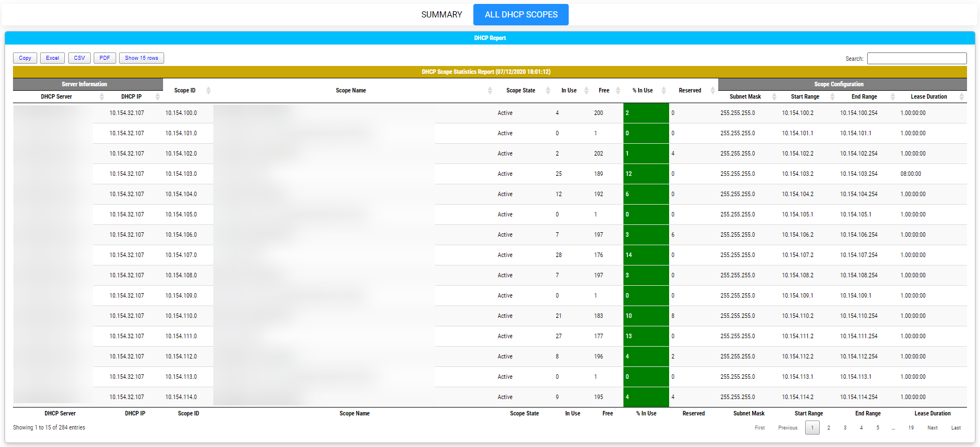Click the green 14 percent cell
The image size is (980, 447).
pos(645,255)
